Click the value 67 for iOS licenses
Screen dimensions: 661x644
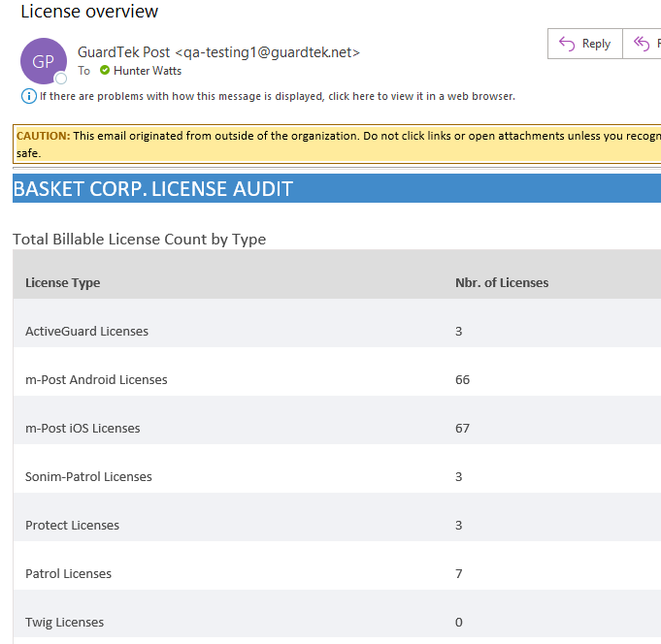point(462,429)
